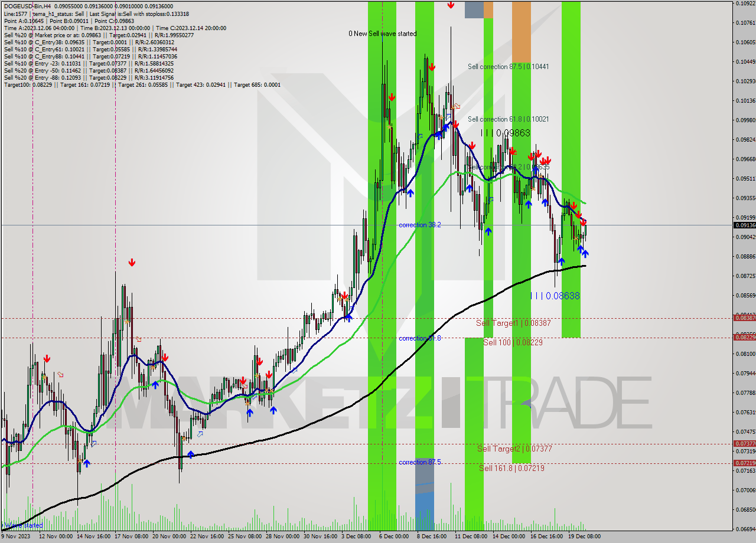Viewport: 756px width, 543px height.
Task: Click 'Sell Target2 | 0.07377' label
Action: tap(515, 449)
